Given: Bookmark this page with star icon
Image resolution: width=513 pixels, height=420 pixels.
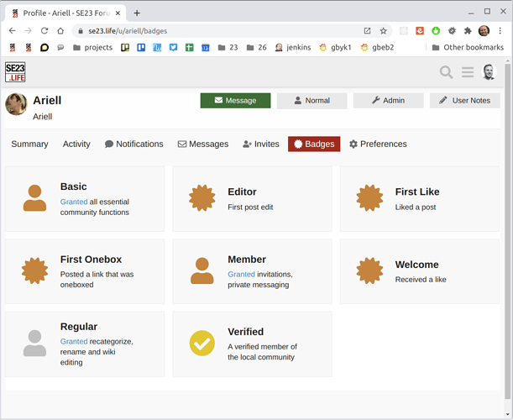Looking at the screenshot, I should point(383,31).
